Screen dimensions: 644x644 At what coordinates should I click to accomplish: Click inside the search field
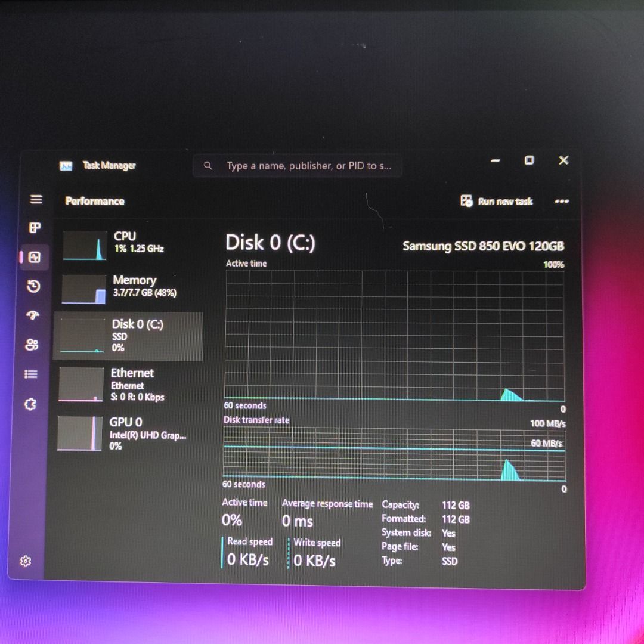tap(298, 166)
